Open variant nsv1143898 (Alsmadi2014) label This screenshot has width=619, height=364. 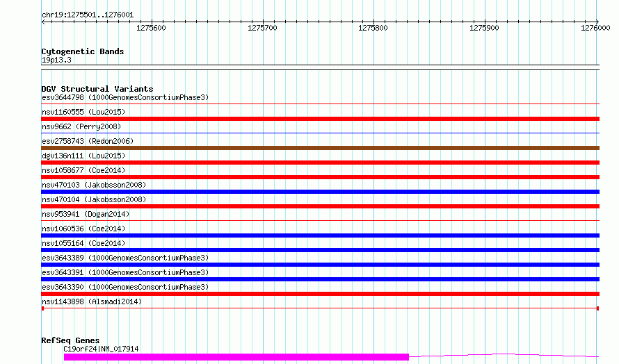pyautogui.click(x=92, y=301)
